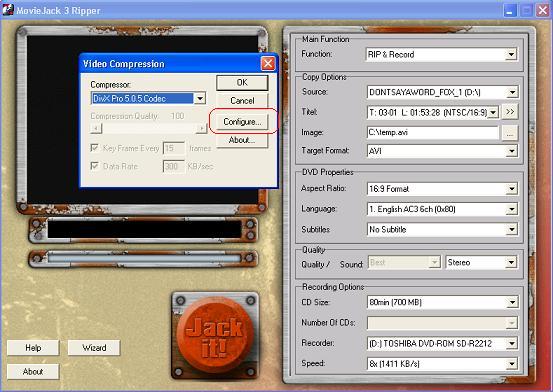The image size is (553, 392).
Task: Click the main window About button
Action: (x=33, y=372)
